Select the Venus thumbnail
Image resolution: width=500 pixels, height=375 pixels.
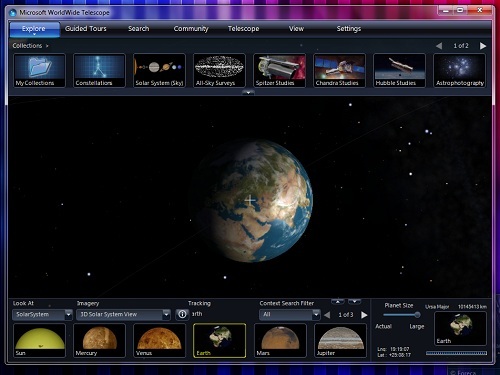[159, 341]
